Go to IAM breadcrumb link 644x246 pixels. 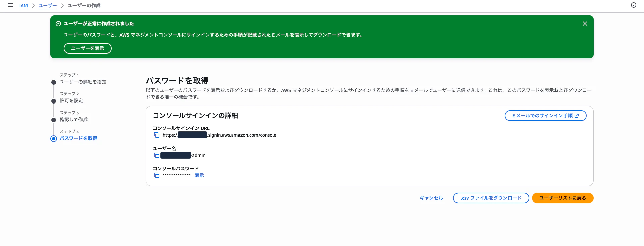tap(23, 6)
